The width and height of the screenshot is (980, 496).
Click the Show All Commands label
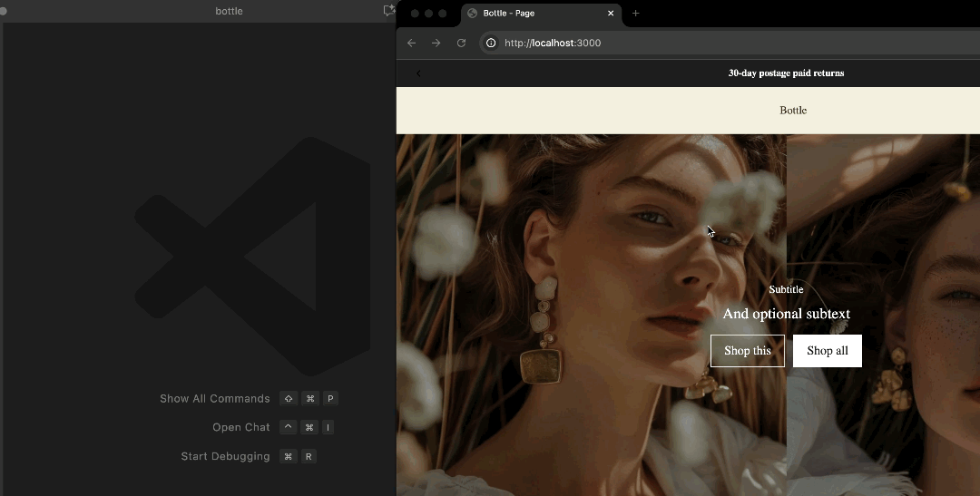[x=215, y=399]
